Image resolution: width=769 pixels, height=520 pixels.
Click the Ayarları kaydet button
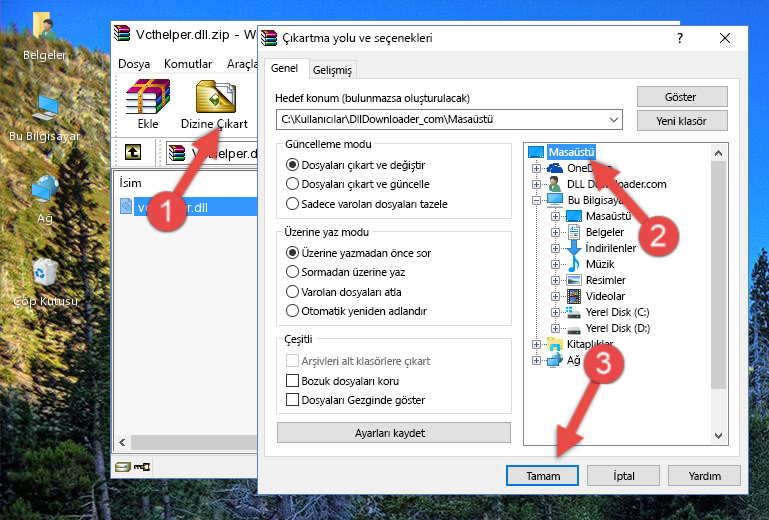pos(393,433)
